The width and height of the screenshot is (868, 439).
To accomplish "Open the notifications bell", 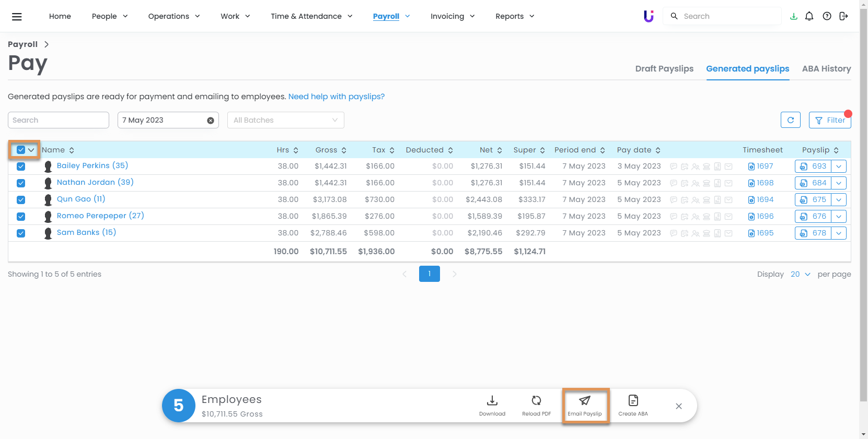I will coord(809,16).
